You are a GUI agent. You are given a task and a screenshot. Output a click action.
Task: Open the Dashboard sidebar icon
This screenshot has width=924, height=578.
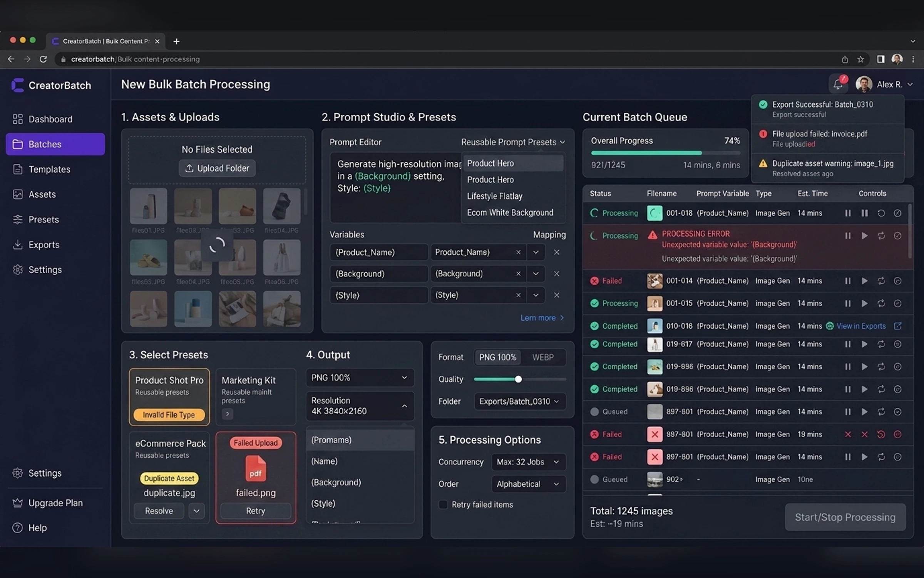coord(18,119)
